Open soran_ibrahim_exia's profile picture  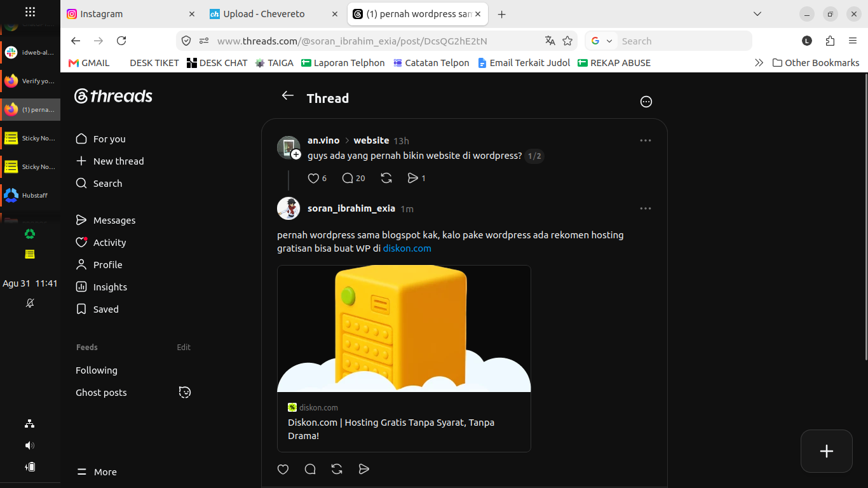[288, 208]
